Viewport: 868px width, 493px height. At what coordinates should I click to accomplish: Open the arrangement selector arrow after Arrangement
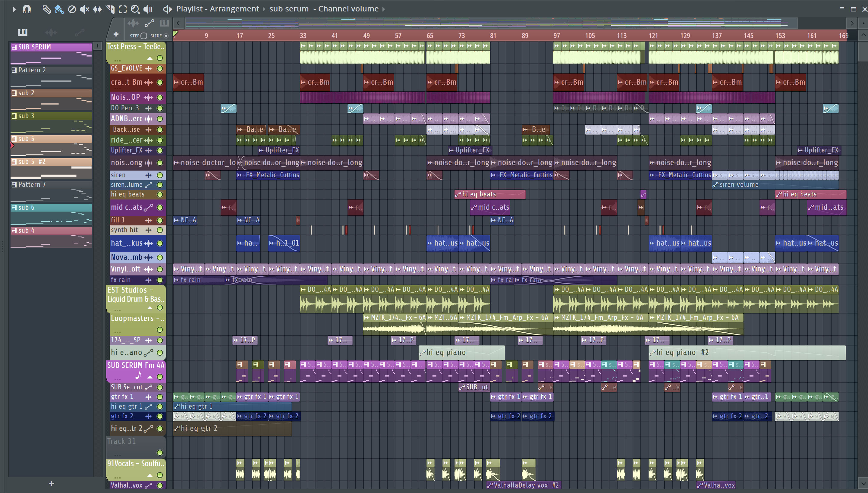[264, 9]
